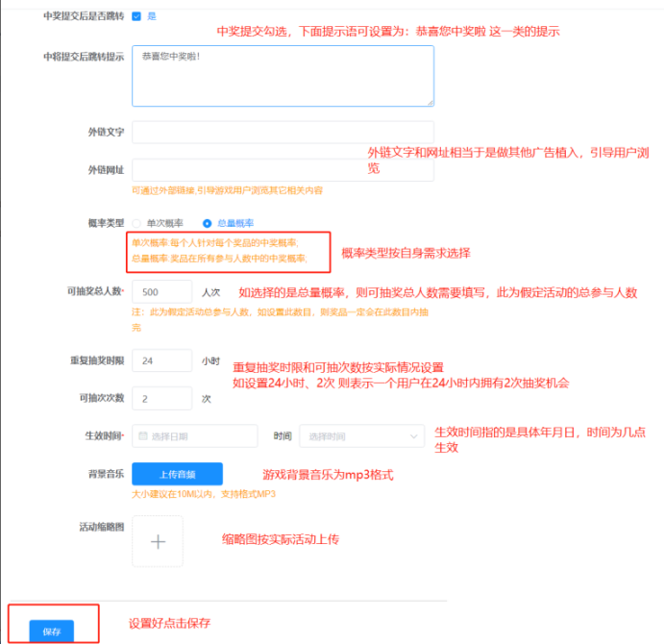Open the 时间 select dropdown
The height and width of the screenshot is (644, 665).
tap(360, 436)
